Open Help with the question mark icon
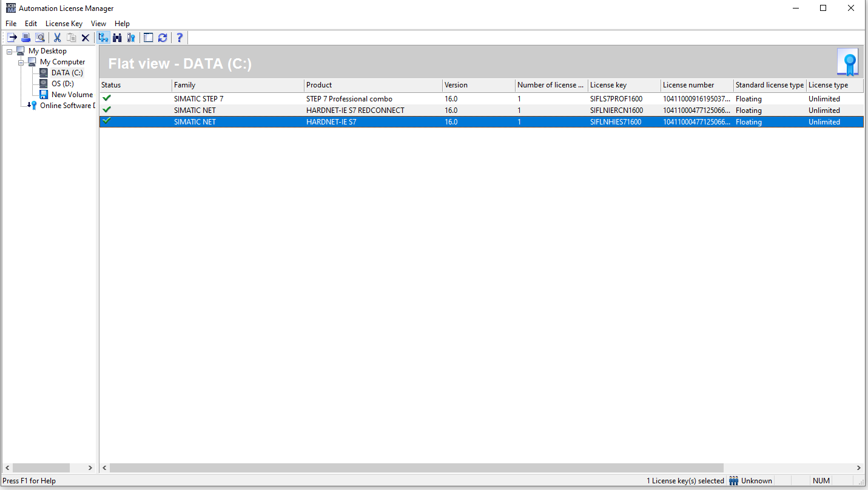This screenshot has height=490, width=868. pyautogui.click(x=180, y=38)
